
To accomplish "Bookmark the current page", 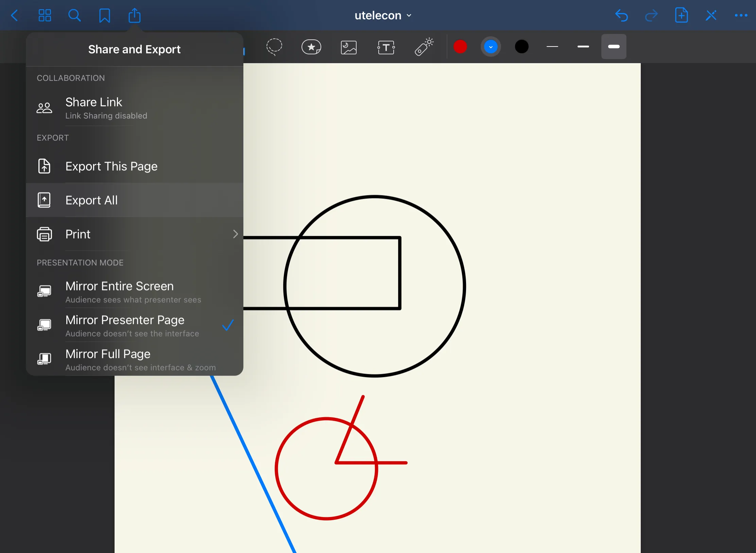I will pos(104,16).
